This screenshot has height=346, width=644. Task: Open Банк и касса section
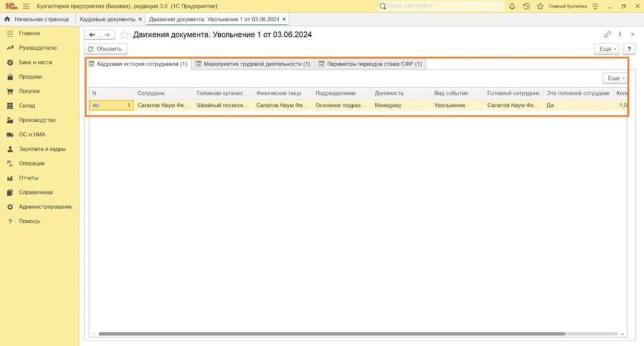35,62
